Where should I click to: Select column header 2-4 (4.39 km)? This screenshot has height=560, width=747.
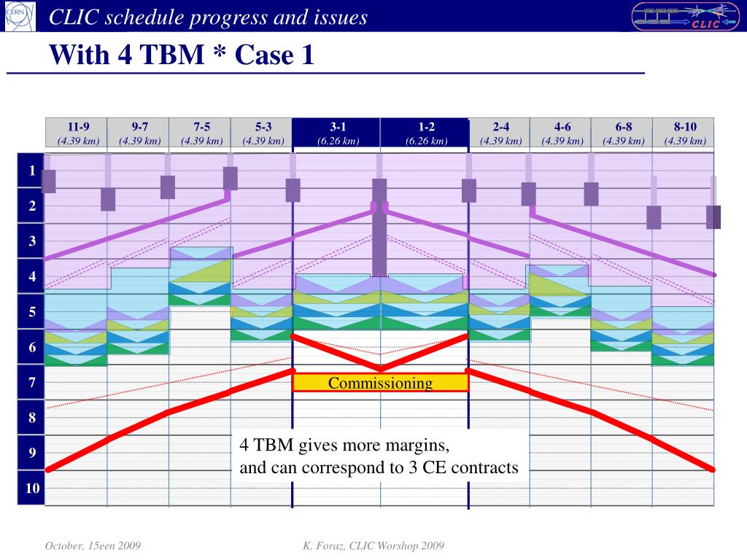[500, 133]
